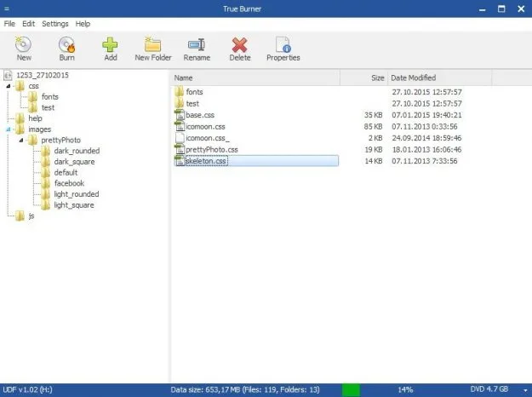
Task: Select the test folder in file list
Action: tap(192, 104)
